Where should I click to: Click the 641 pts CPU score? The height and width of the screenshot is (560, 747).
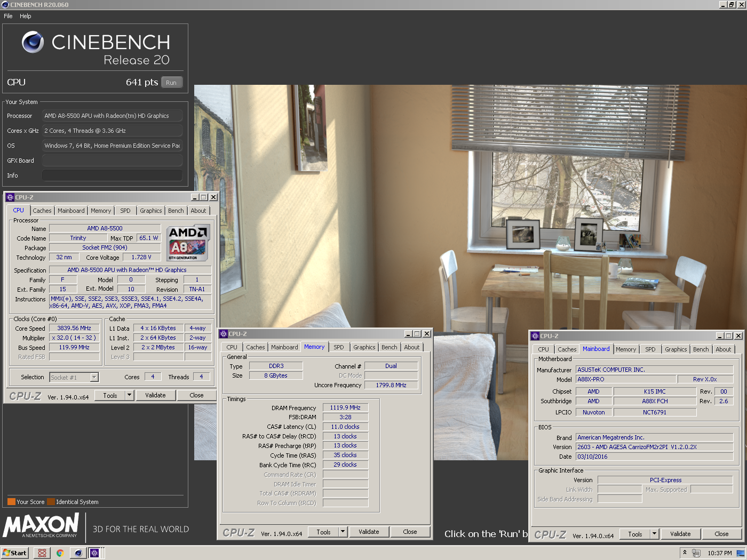pos(142,82)
